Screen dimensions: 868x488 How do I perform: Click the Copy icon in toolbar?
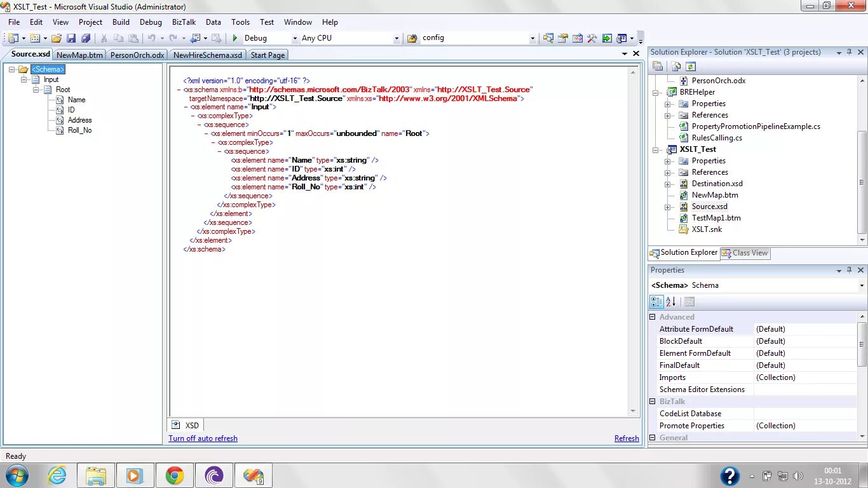click(x=118, y=38)
